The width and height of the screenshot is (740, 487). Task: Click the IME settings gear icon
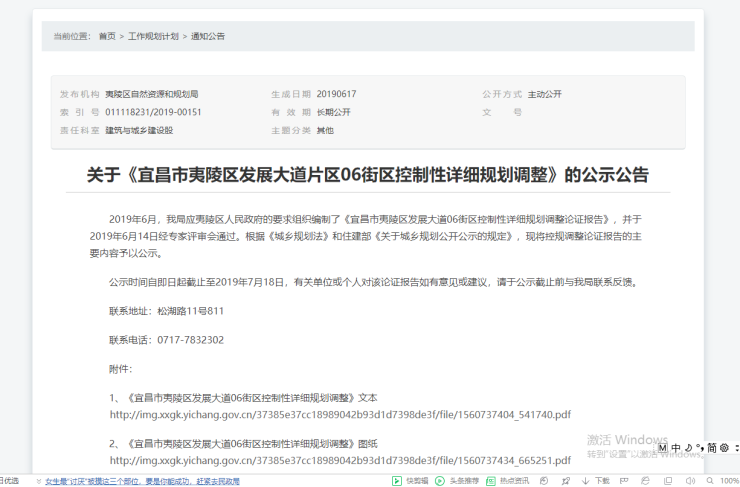(724, 448)
